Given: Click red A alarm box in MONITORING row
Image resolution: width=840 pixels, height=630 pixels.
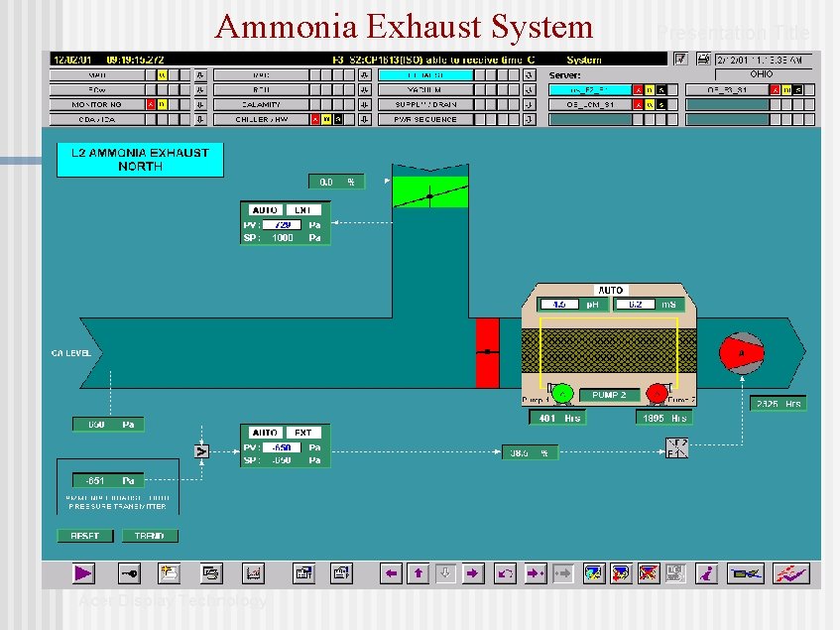Looking at the screenshot, I should pos(151,104).
